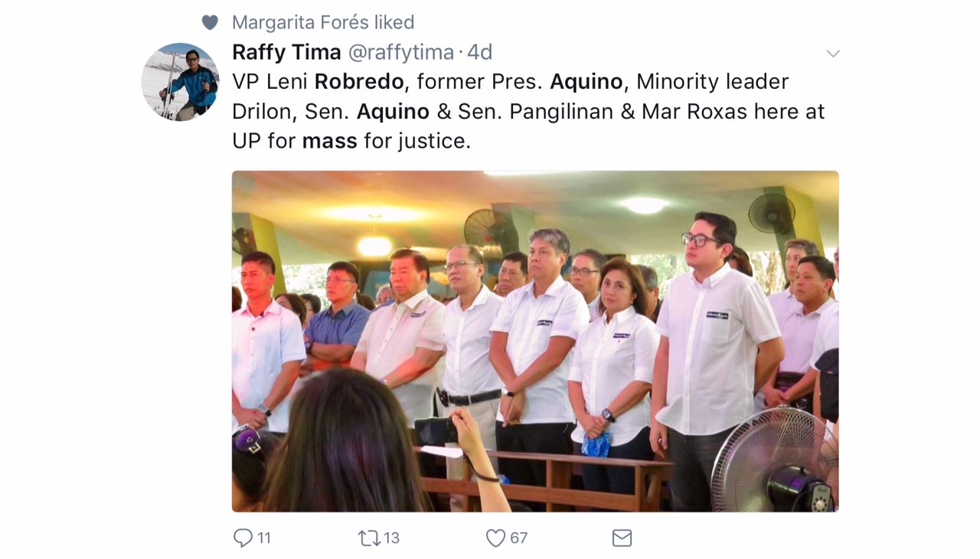This screenshot has width=980, height=559.
Task: Share tweet via envelope message icon
Action: 622,538
